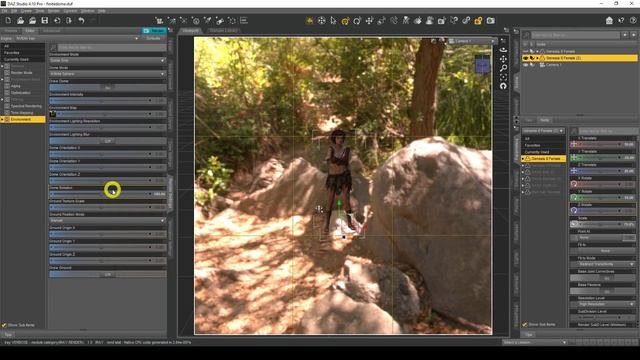Toggle visibility eye of selected Genesis 8 Female (2)
640x360 pixels.
click(x=526, y=58)
